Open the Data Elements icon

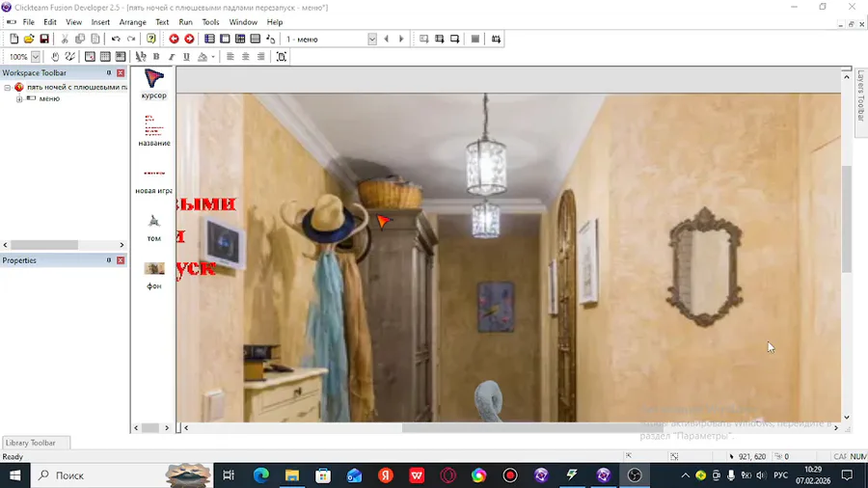coord(271,39)
